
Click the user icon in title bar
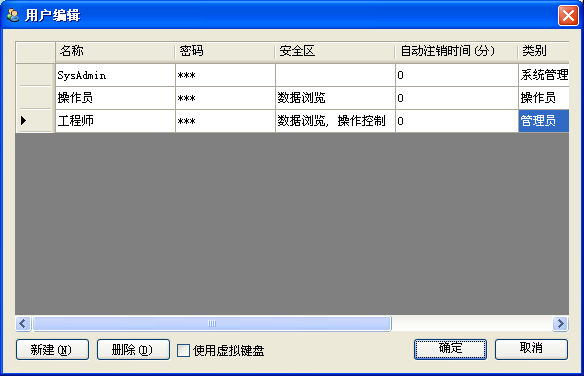(x=13, y=15)
